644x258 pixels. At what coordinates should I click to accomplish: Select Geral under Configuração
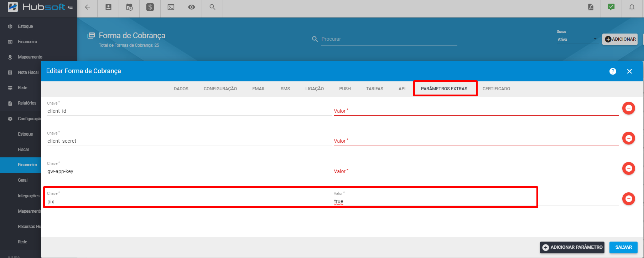tap(23, 180)
